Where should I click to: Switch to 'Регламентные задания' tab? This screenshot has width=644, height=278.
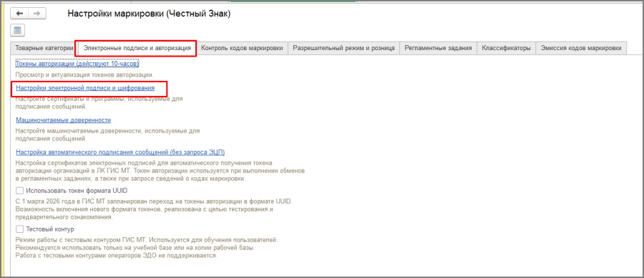pyautogui.click(x=438, y=48)
